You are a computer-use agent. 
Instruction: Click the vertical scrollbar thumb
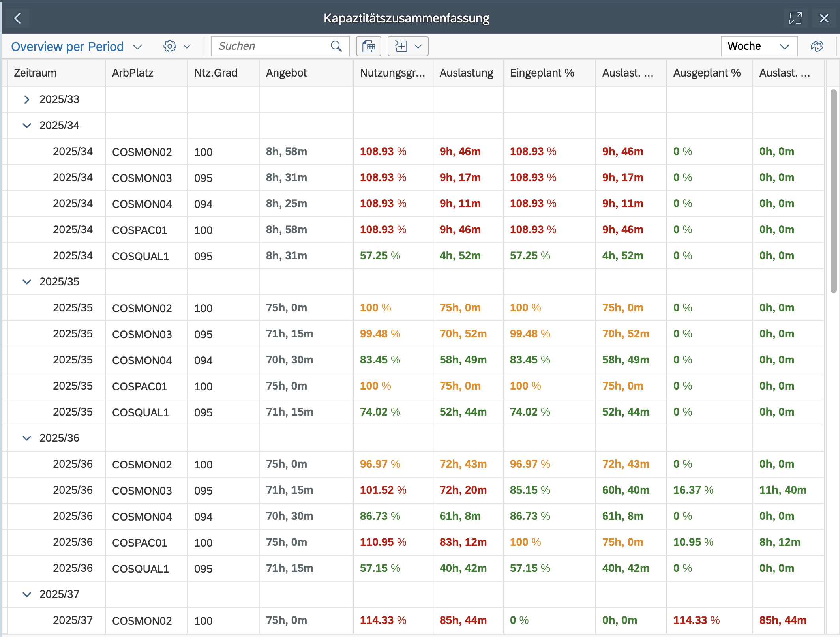[833, 191]
